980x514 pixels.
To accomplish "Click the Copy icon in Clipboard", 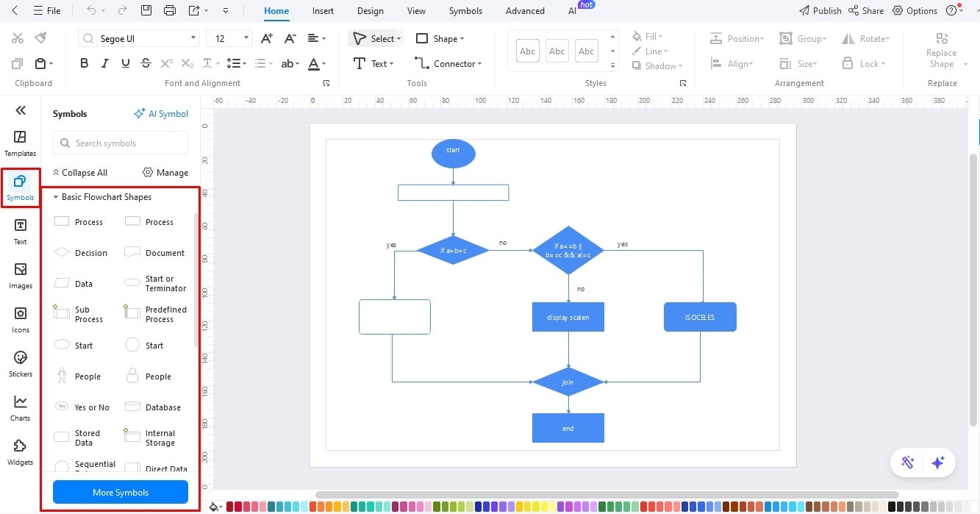I will pyautogui.click(x=18, y=64).
